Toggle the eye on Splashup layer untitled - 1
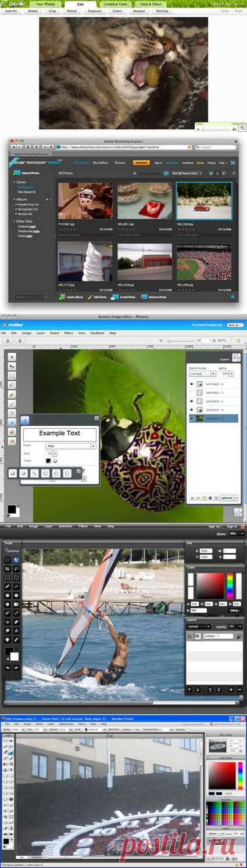This screenshot has width=247, height=868. (x=189, y=636)
